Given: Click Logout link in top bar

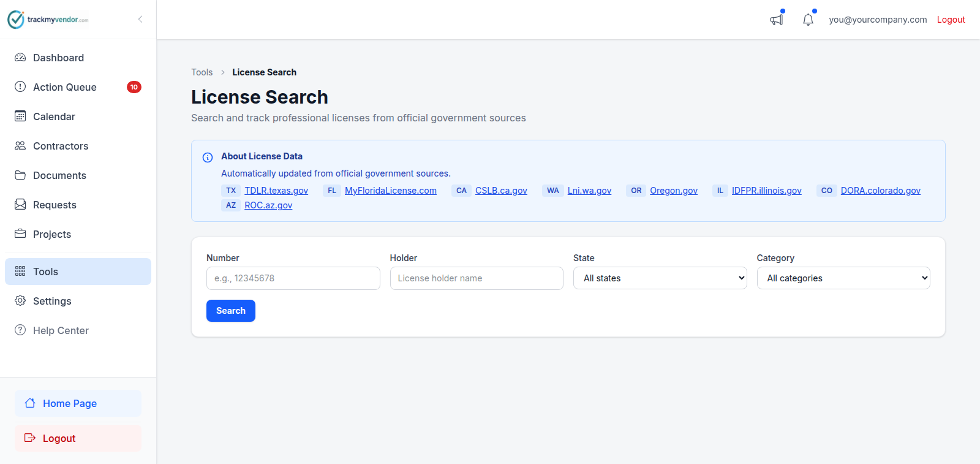Looking at the screenshot, I should [951, 20].
